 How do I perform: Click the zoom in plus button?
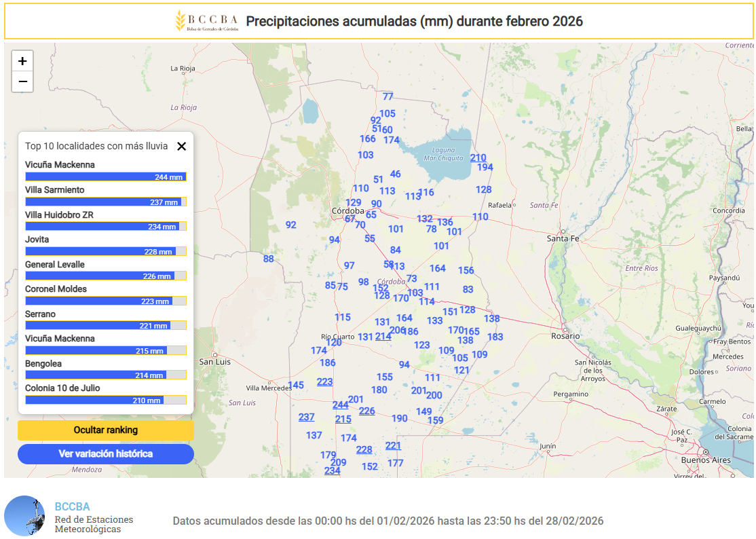tap(22, 61)
